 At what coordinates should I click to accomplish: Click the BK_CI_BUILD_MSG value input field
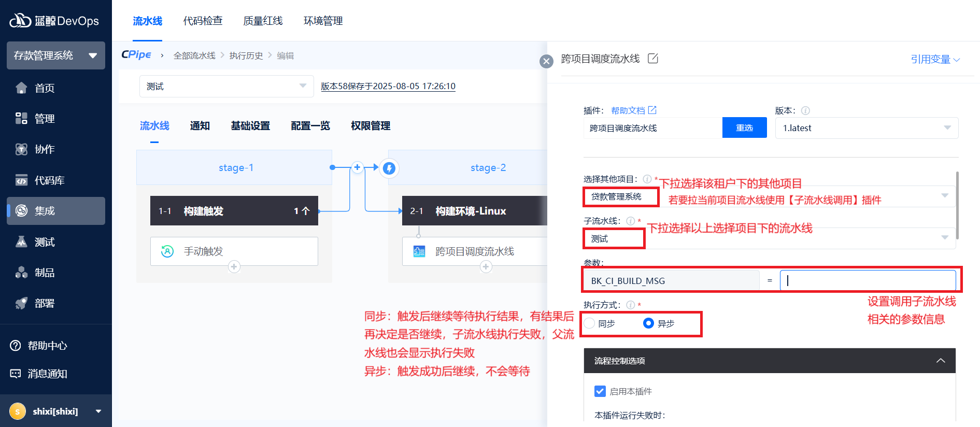868,280
